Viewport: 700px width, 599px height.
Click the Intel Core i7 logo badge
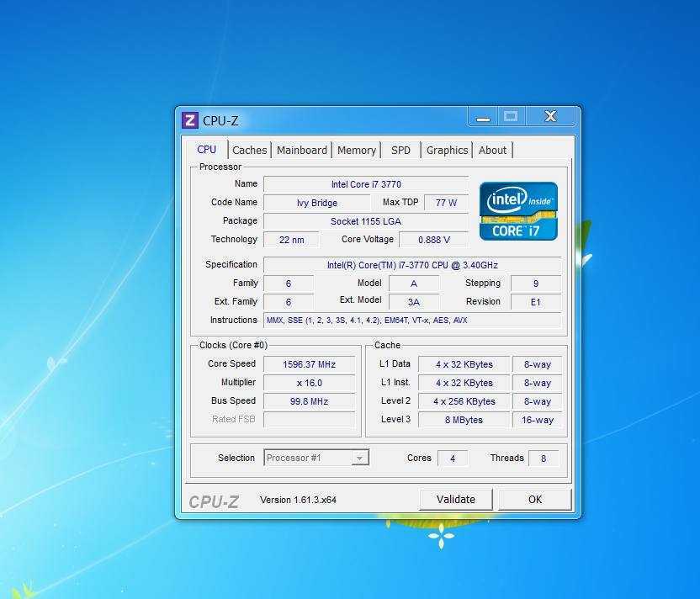click(x=518, y=210)
